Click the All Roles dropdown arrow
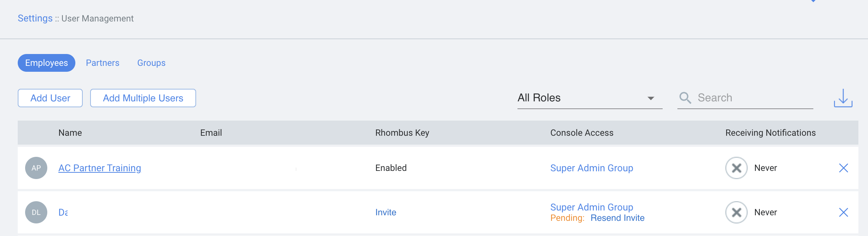868x236 pixels. point(651,98)
